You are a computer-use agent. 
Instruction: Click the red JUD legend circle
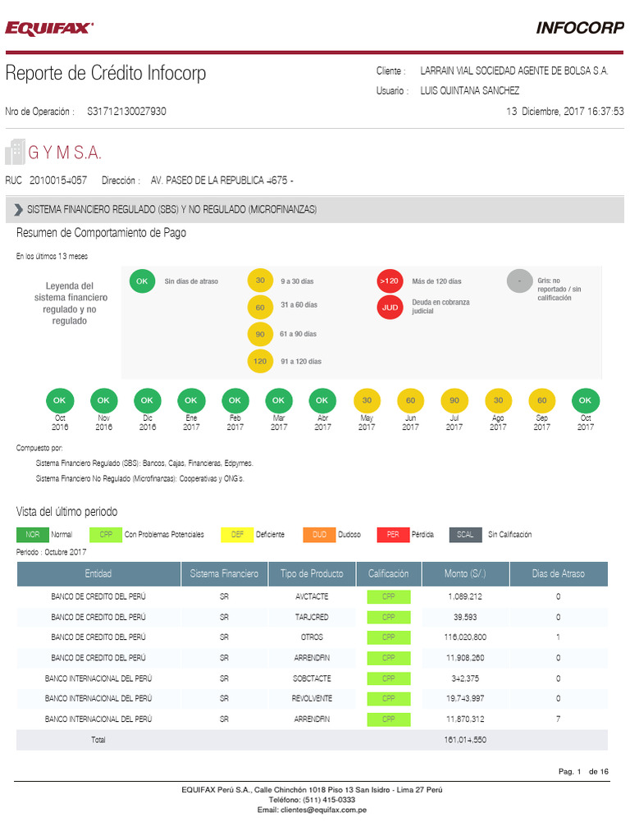coord(390,308)
